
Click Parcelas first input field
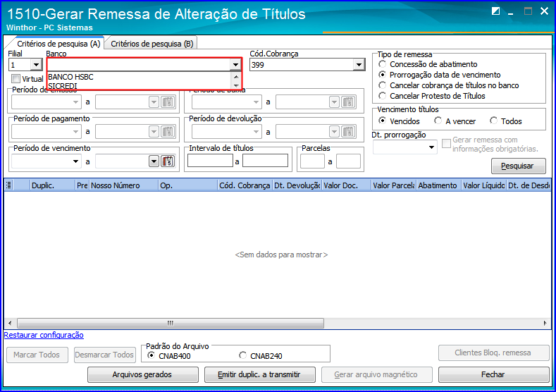click(x=312, y=161)
